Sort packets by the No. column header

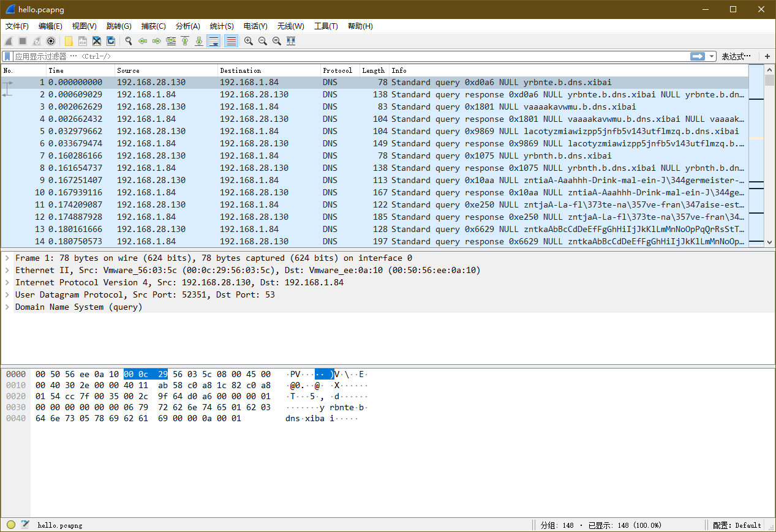point(24,70)
